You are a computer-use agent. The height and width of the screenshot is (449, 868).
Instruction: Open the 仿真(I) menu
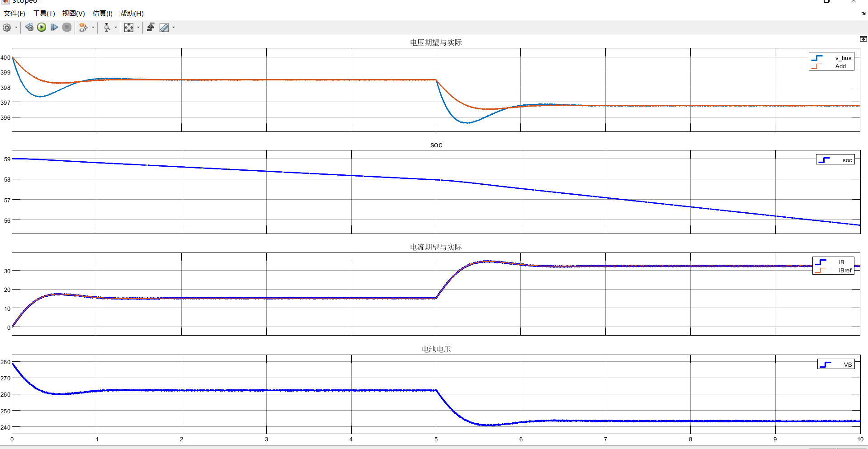click(x=103, y=14)
